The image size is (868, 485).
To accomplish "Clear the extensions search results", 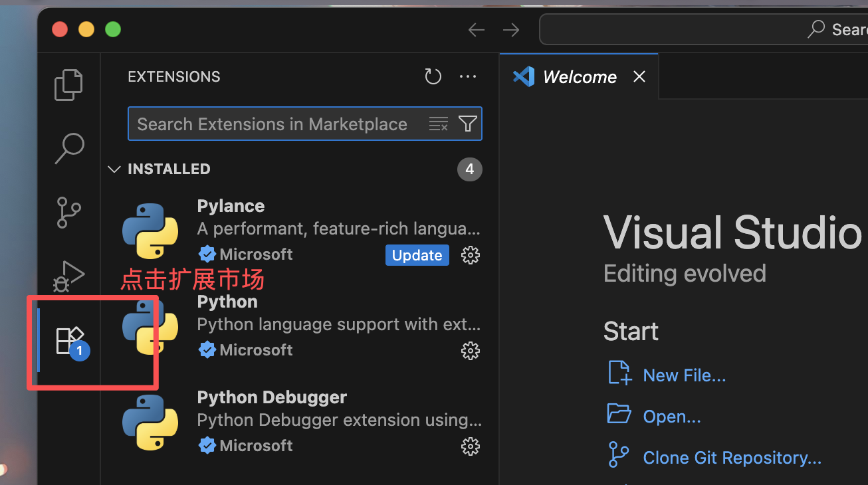I will click(x=439, y=124).
